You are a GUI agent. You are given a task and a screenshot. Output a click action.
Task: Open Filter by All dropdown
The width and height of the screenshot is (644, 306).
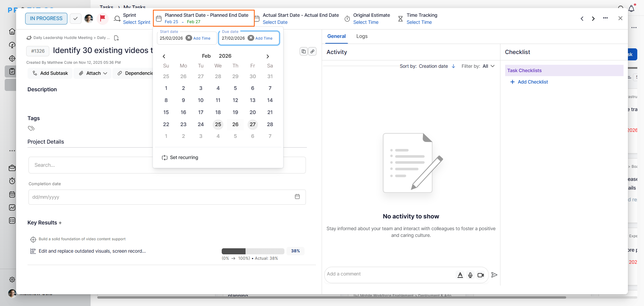488,66
